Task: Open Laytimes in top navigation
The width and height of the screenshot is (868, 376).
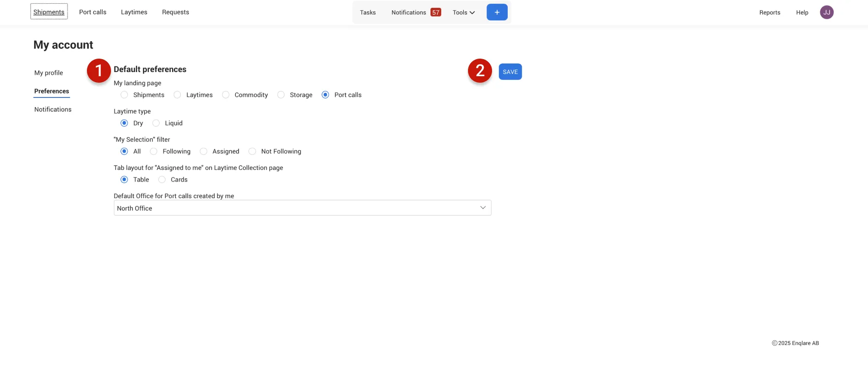Action: pyautogui.click(x=134, y=12)
